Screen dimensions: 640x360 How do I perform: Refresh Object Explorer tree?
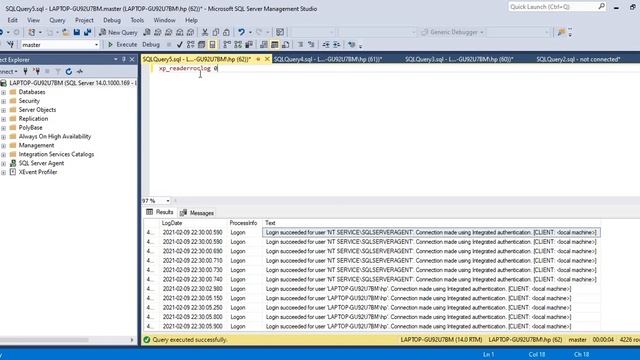[x=69, y=71]
